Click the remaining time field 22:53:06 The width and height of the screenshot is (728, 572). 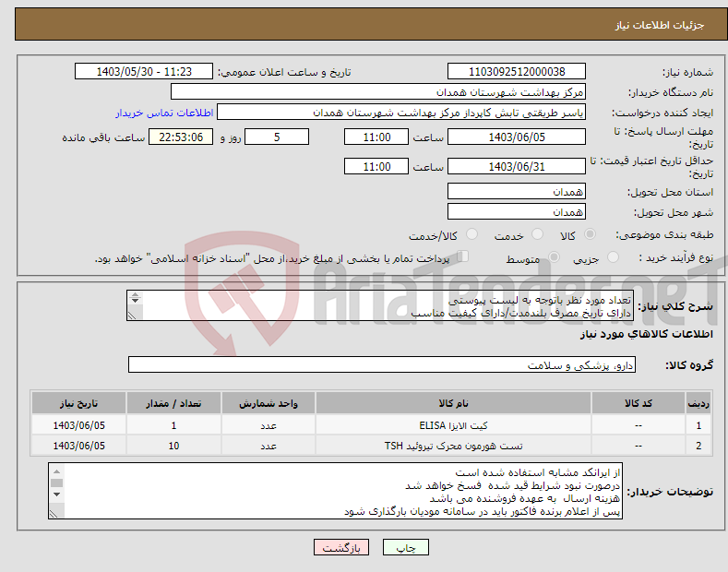tap(181, 137)
